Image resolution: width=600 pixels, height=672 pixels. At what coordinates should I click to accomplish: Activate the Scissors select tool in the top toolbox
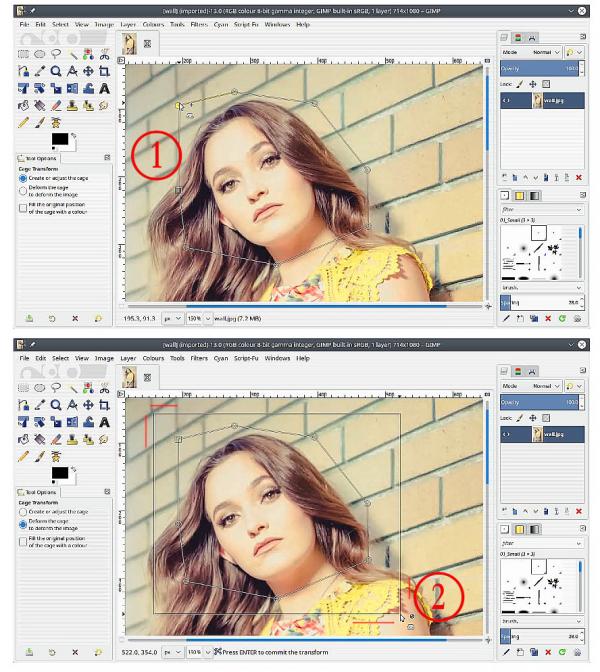pyautogui.click(x=104, y=54)
